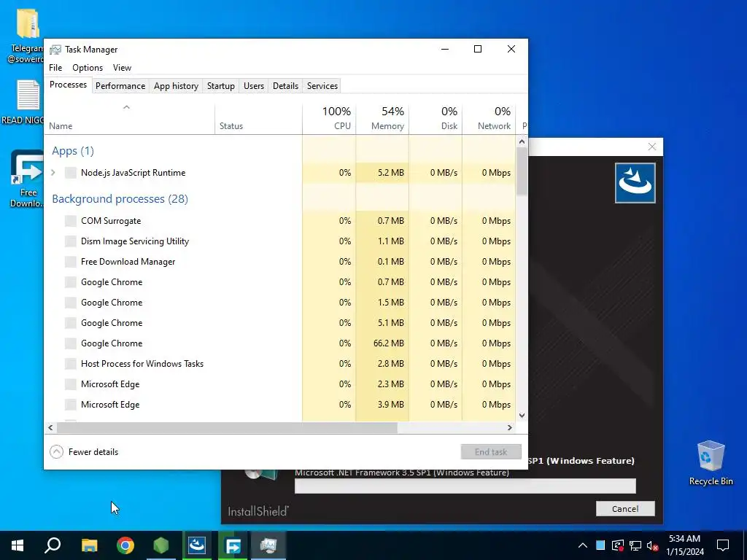Switch to the InstallShield setup taskbar icon
Viewport: 747px width, 560px height.
[197, 545]
